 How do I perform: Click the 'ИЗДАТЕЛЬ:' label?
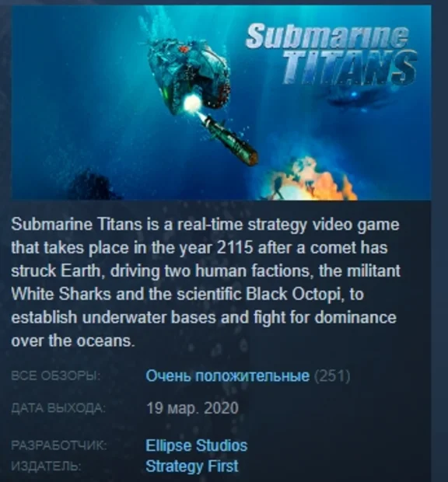coord(46,466)
